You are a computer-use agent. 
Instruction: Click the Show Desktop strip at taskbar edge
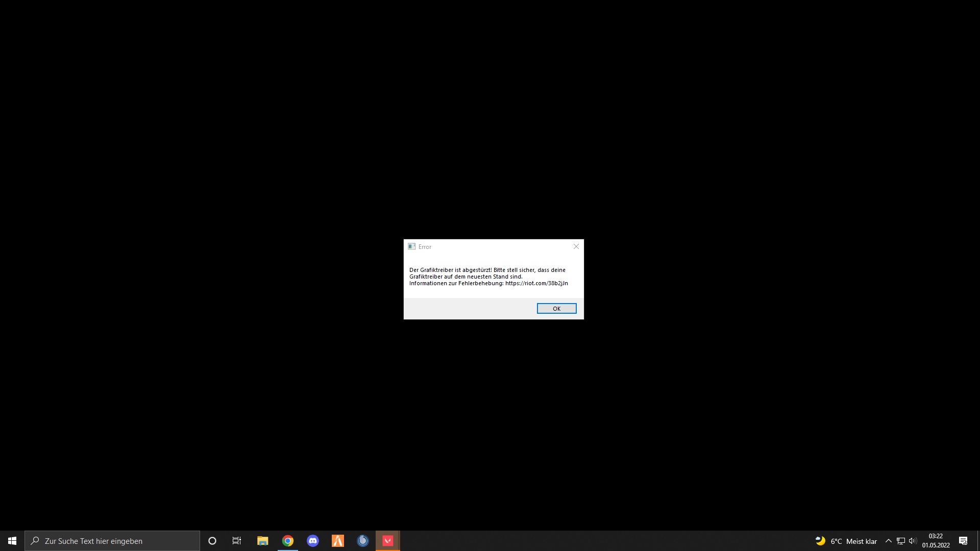pyautogui.click(x=978, y=541)
